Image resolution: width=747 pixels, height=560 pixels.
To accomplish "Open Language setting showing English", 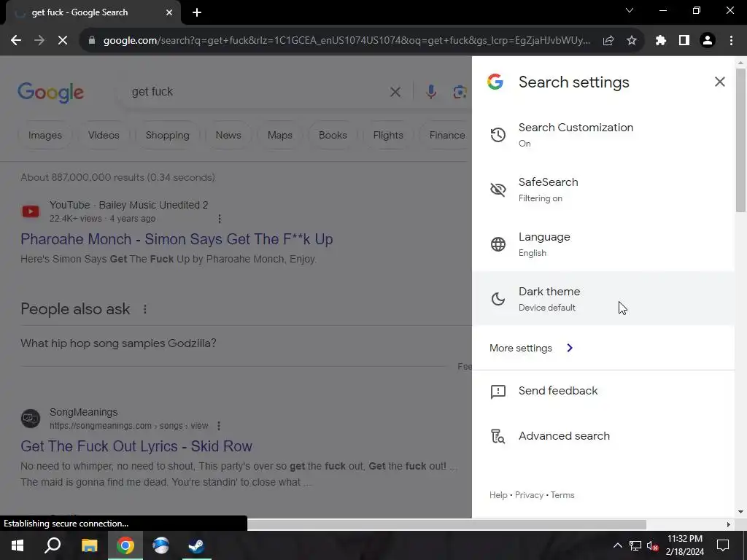I will (x=603, y=244).
